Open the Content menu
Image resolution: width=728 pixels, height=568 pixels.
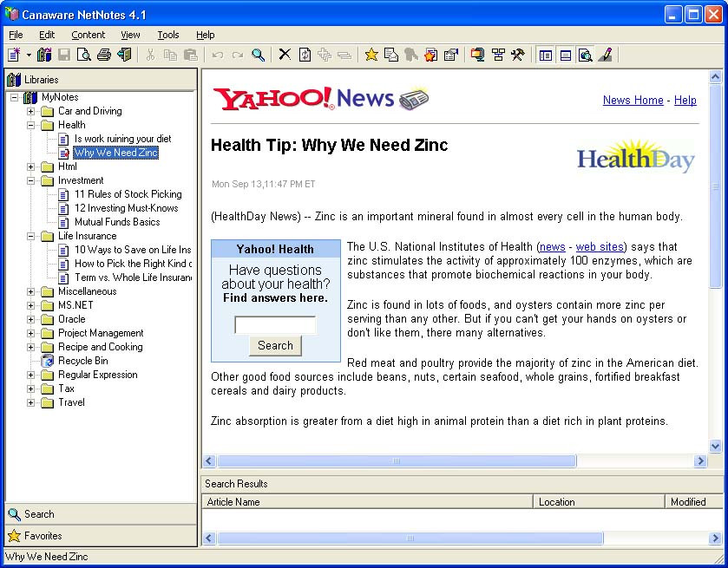(89, 35)
